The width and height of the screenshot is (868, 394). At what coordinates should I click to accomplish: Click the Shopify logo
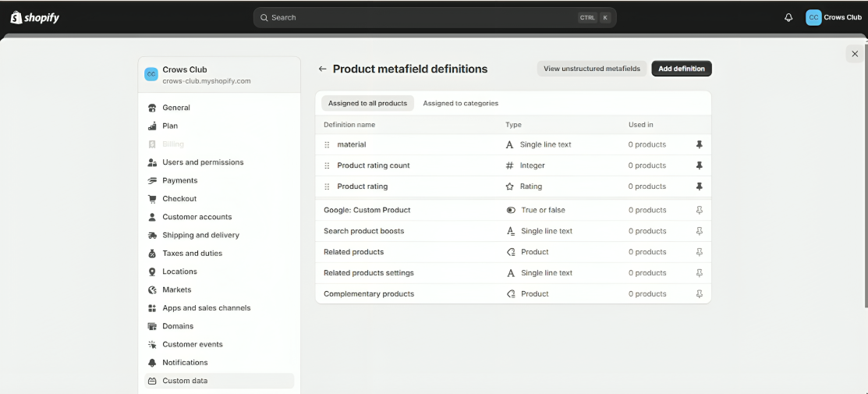coord(34,18)
